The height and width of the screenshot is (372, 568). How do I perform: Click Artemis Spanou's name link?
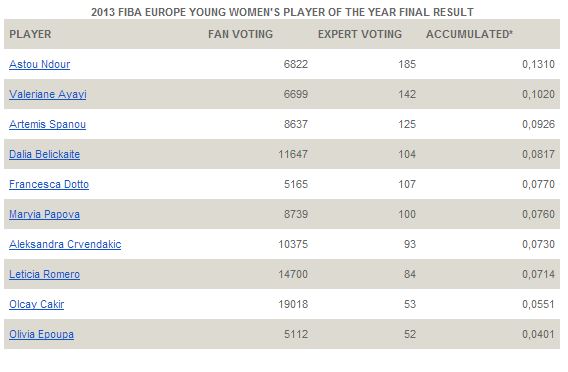[47, 124]
